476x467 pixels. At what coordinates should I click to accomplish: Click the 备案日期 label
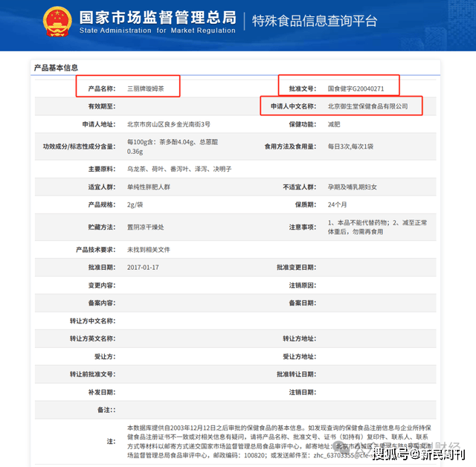click(x=303, y=303)
